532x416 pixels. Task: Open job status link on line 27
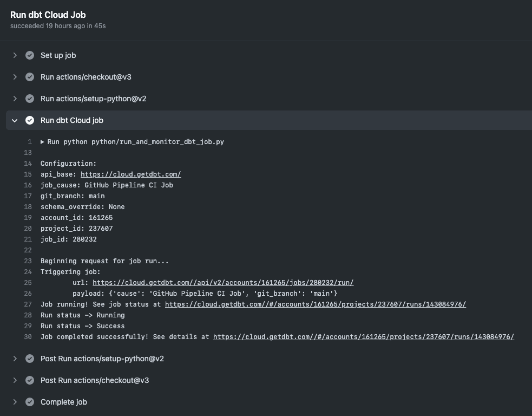316,304
